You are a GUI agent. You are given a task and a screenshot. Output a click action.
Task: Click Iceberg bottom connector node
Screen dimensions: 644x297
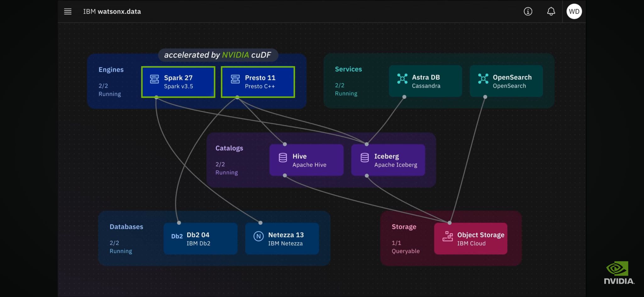(x=367, y=175)
